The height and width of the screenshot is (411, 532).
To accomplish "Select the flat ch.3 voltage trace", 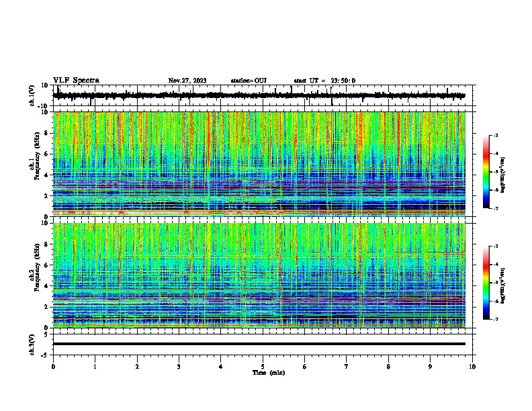I will click(259, 344).
